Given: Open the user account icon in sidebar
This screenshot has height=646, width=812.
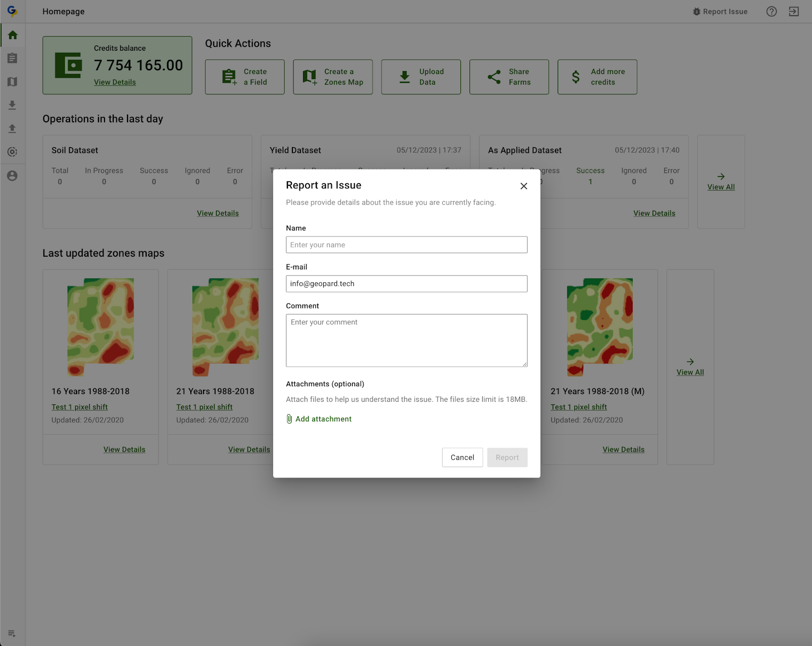Looking at the screenshot, I should pyautogui.click(x=13, y=176).
